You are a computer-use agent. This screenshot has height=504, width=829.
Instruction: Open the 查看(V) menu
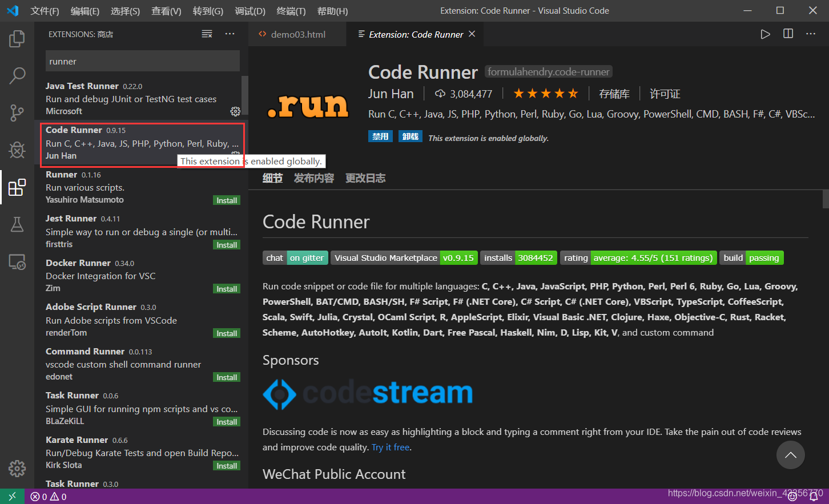(166, 11)
